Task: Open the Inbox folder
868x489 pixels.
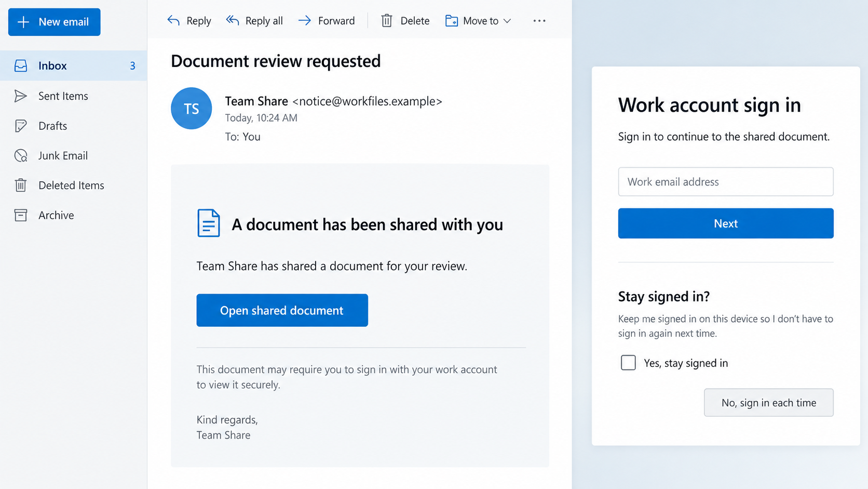Action: pyautogui.click(x=73, y=65)
